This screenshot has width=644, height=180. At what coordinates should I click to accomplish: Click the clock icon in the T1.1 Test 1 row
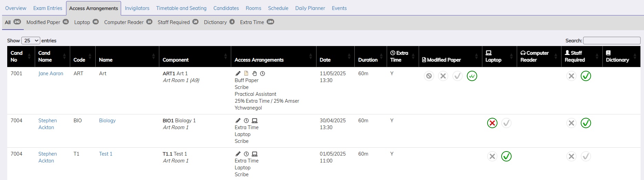pos(246,154)
